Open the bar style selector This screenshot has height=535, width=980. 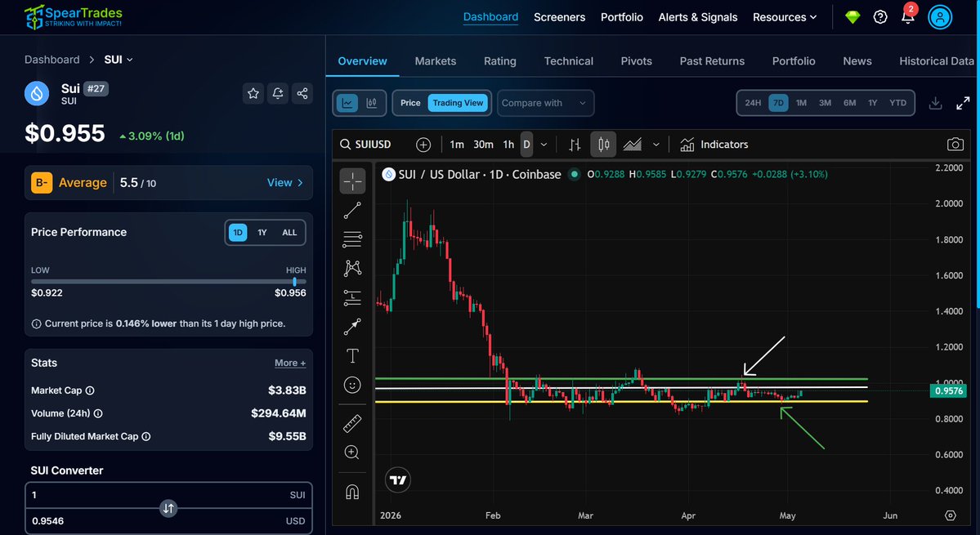click(x=575, y=145)
